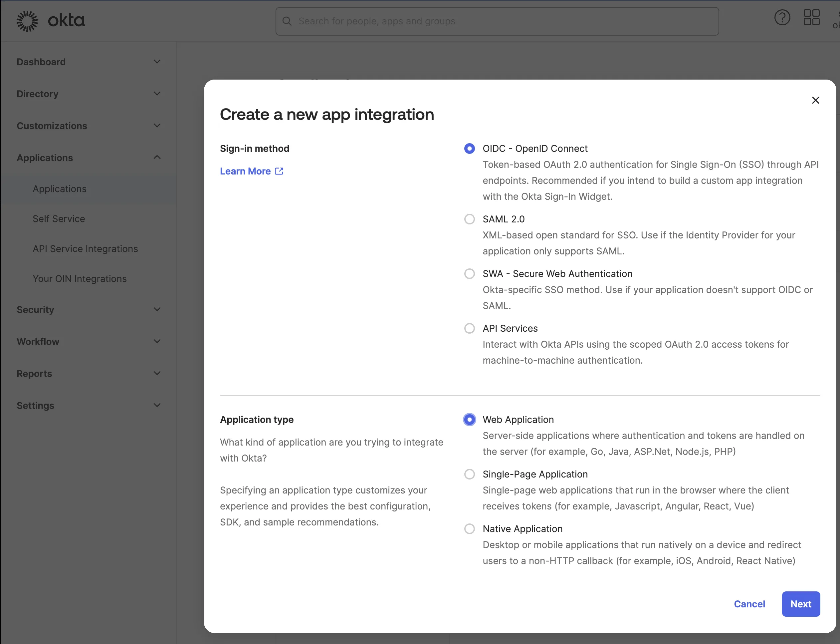Click the Next button
840x644 pixels.
(x=800, y=604)
